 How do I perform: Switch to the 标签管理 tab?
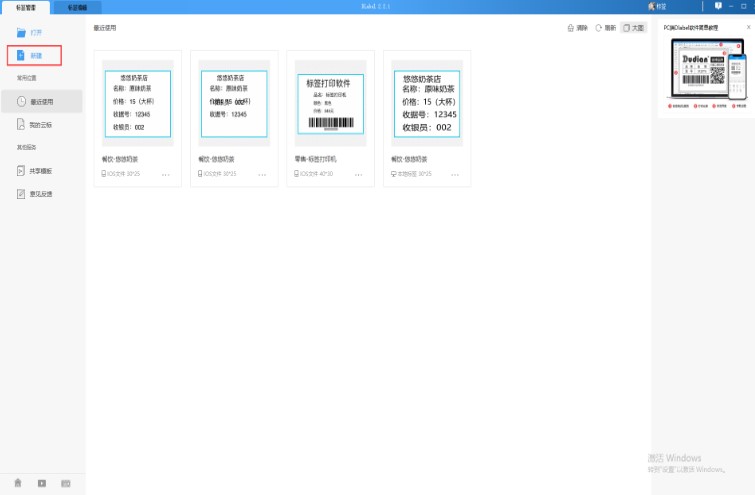[26, 7]
